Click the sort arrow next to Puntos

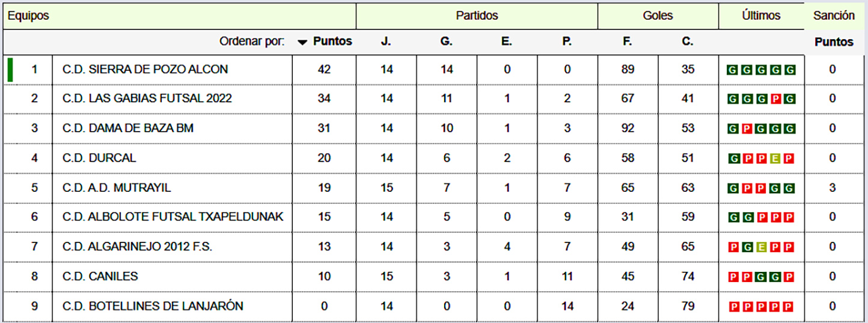click(302, 42)
